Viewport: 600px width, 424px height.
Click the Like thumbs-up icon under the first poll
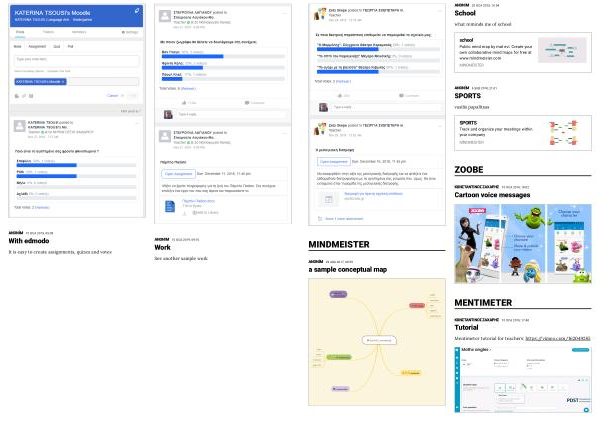188,103
